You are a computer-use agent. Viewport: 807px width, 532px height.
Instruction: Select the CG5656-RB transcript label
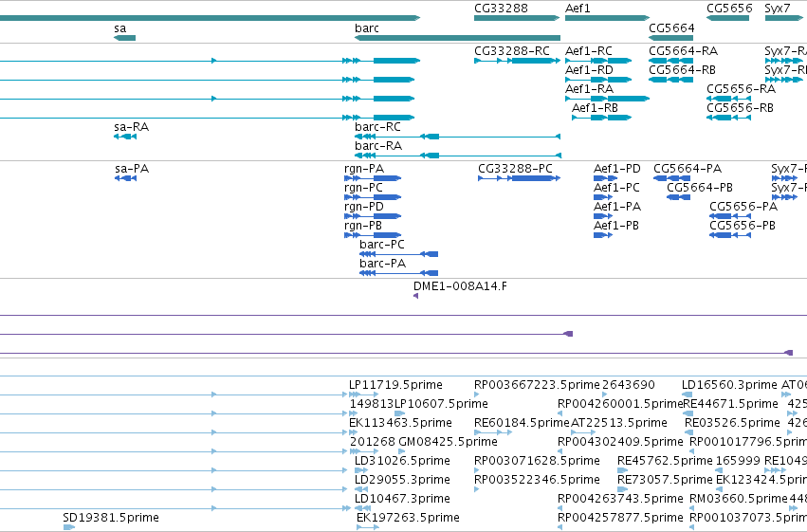740,108
